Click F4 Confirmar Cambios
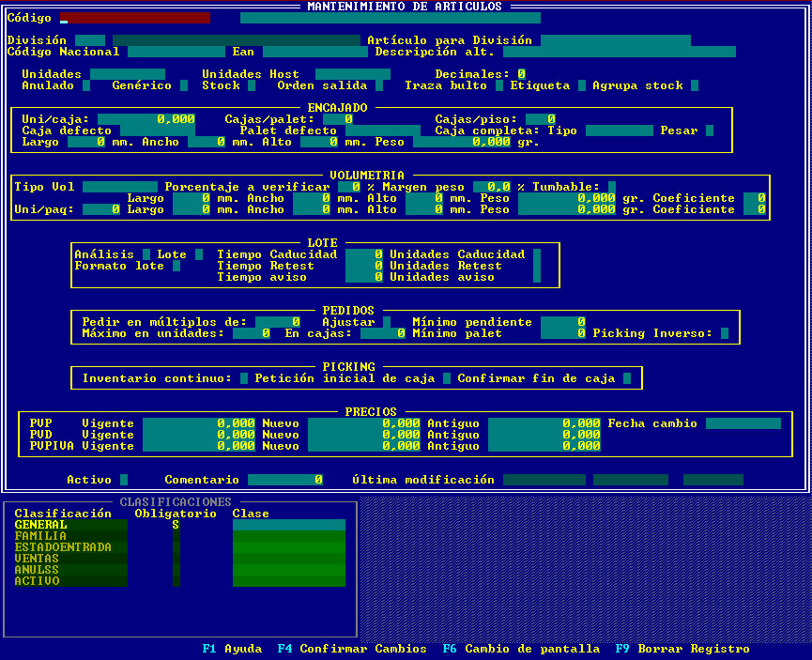The height and width of the screenshot is (660, 812). 352,649
